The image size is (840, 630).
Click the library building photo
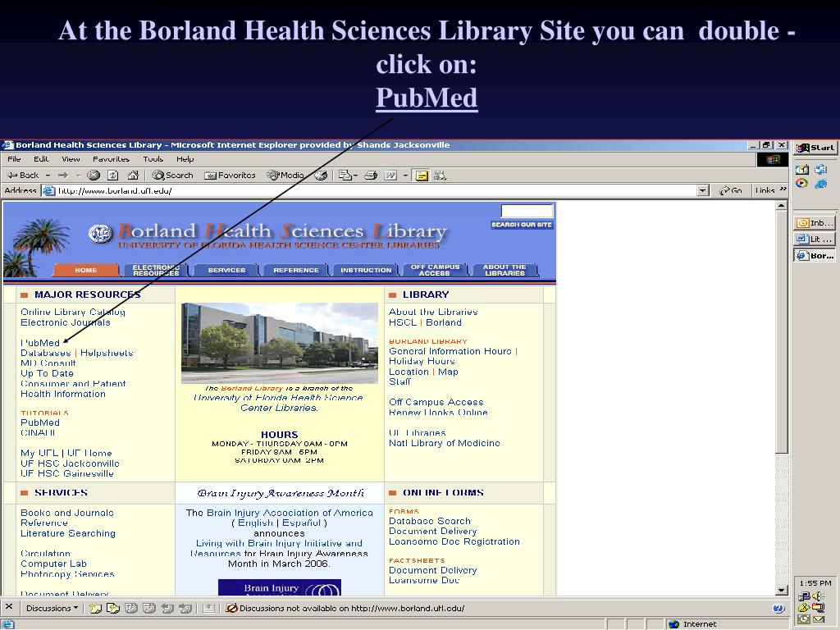click(x=280, y=344)
